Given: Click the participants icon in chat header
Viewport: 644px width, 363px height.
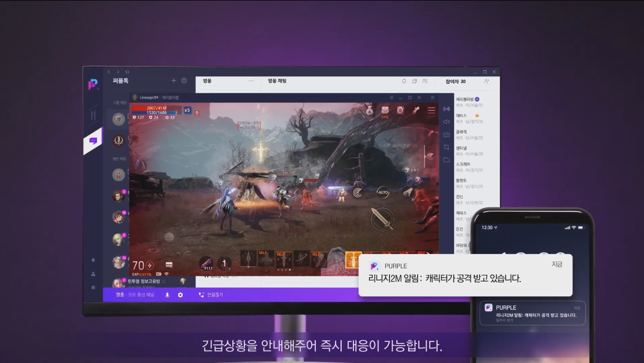Looking at the screenshot, I should pos(425,81).
